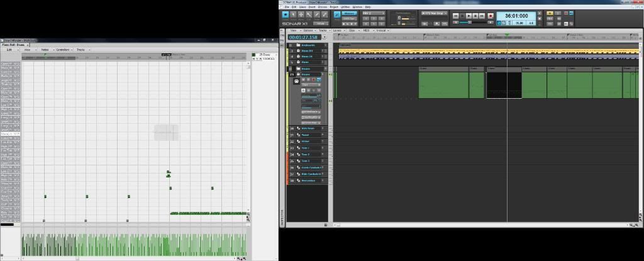The image size is (644, 261).
Task: Select the Piano Roll - Drums tab
Action: (x=13, y=44)
